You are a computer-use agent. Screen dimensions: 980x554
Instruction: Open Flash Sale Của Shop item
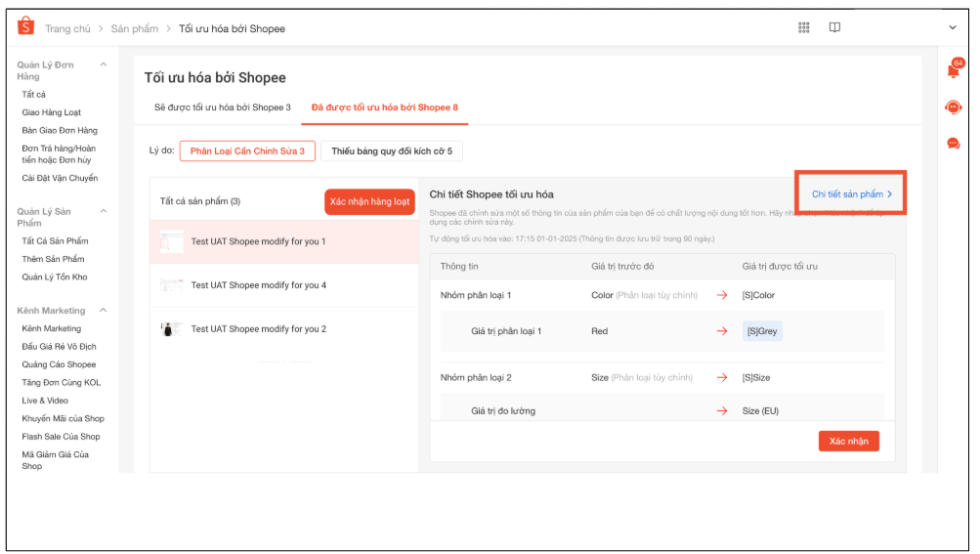[61, 437]
